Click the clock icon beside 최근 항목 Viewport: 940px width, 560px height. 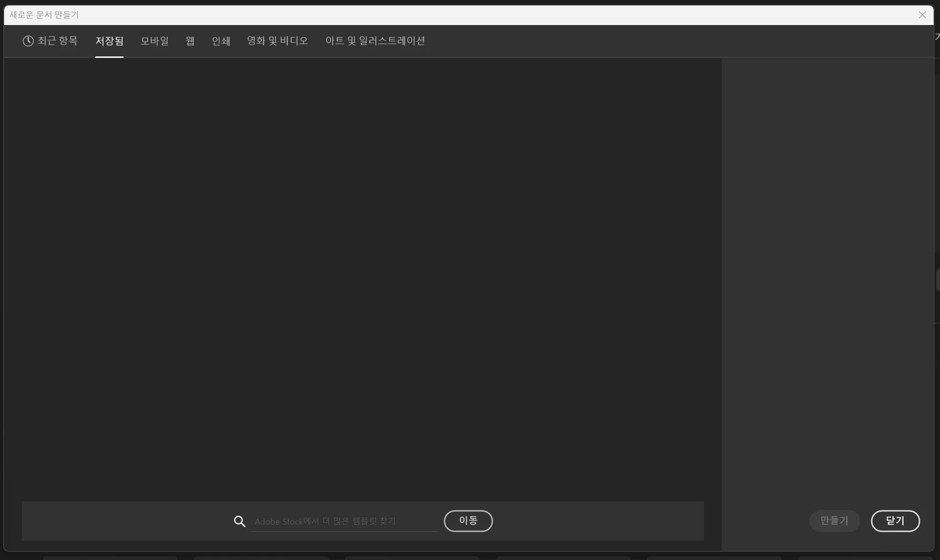pos(28,41)
